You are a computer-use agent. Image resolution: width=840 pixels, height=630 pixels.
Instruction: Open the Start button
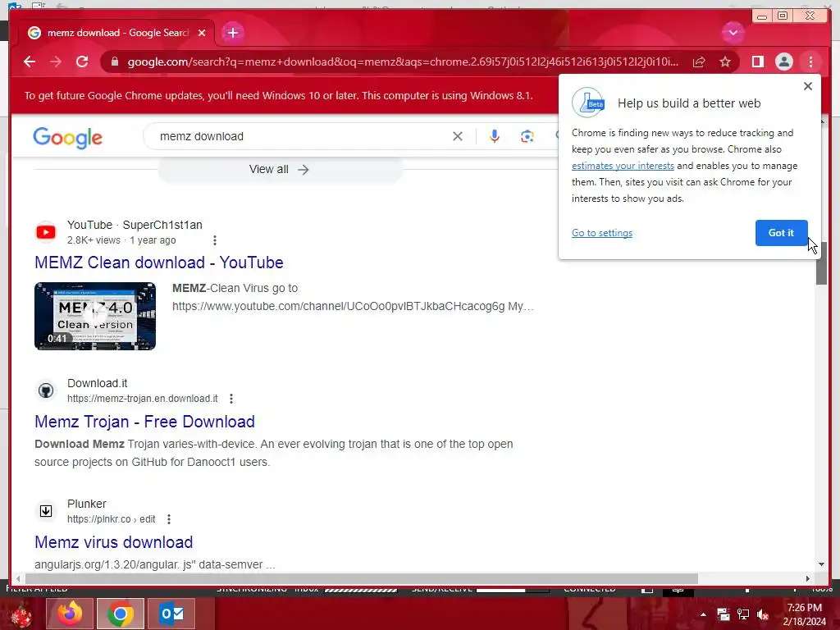click(21, 614)
